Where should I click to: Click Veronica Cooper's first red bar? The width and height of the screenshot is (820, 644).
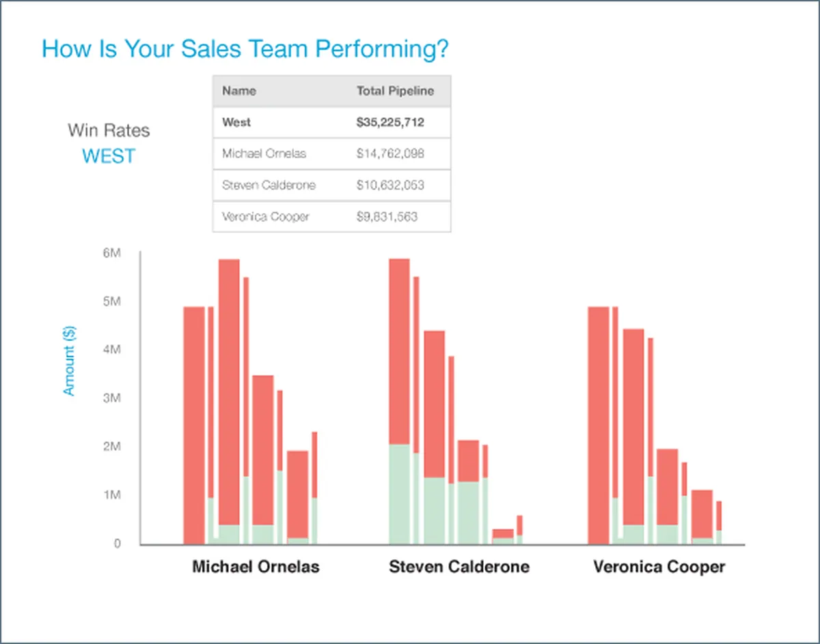click(x=599, y=425)
